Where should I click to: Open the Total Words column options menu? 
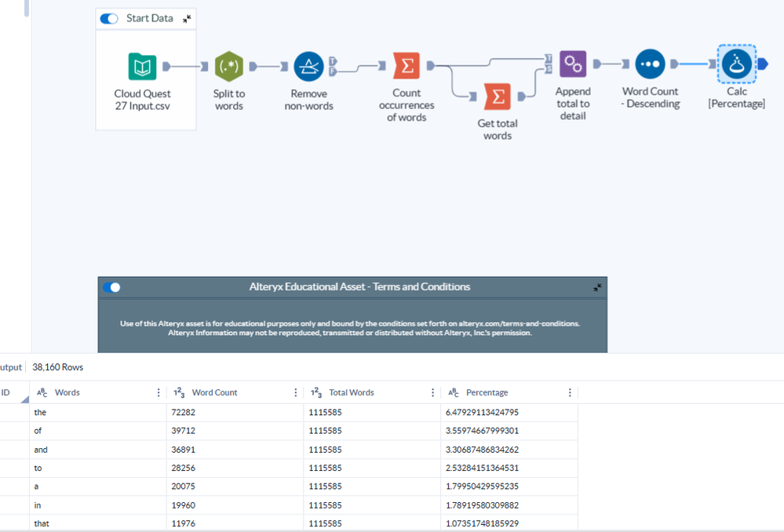tap(433, 392)
